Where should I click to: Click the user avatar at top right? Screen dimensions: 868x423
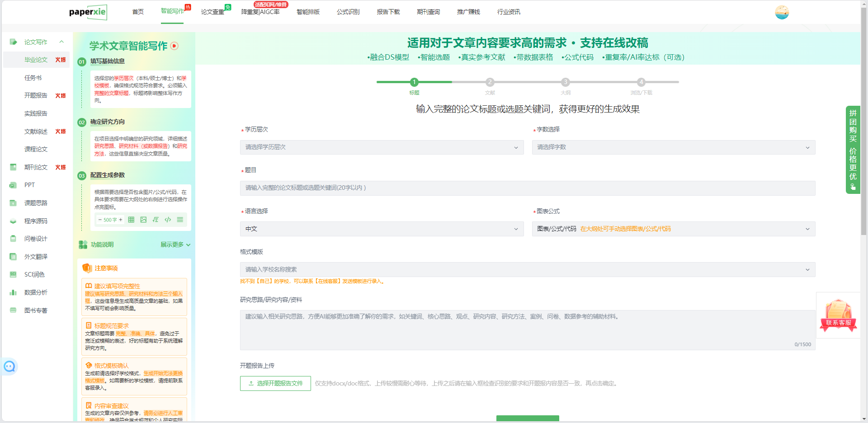pyautogui.click(x=782, y=12)
